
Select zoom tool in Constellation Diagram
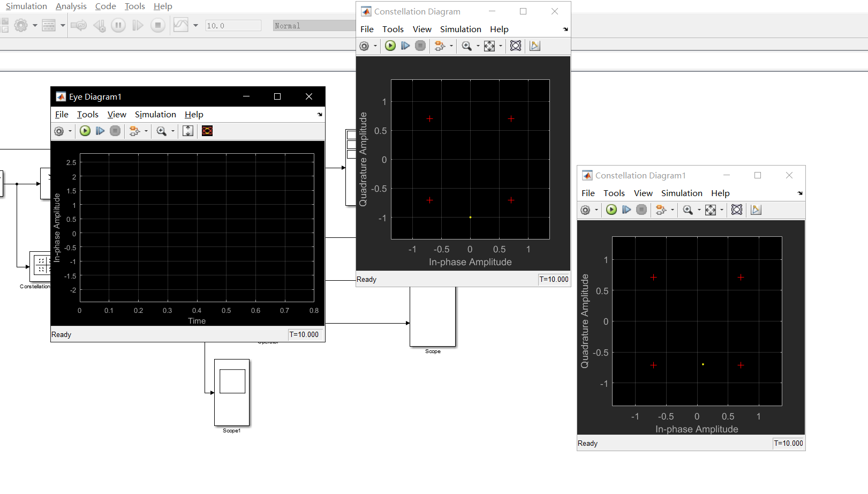click(x=466, y=46)
